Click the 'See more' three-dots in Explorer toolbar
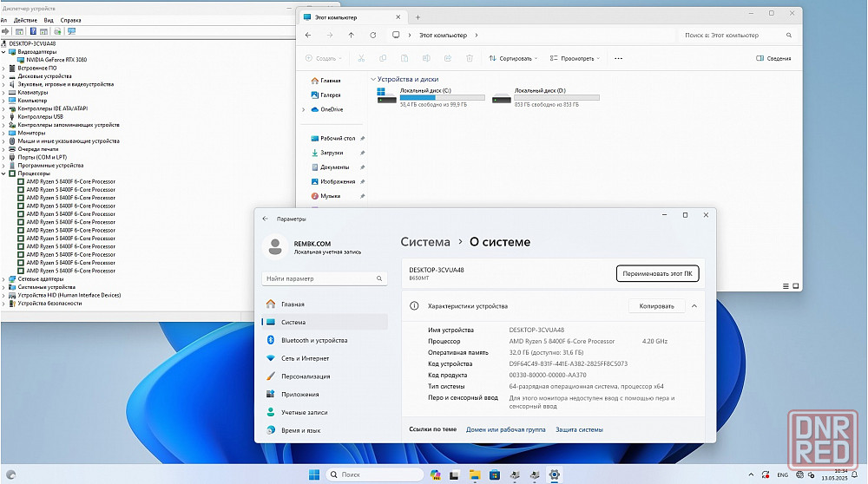 [x=618, y=58]
